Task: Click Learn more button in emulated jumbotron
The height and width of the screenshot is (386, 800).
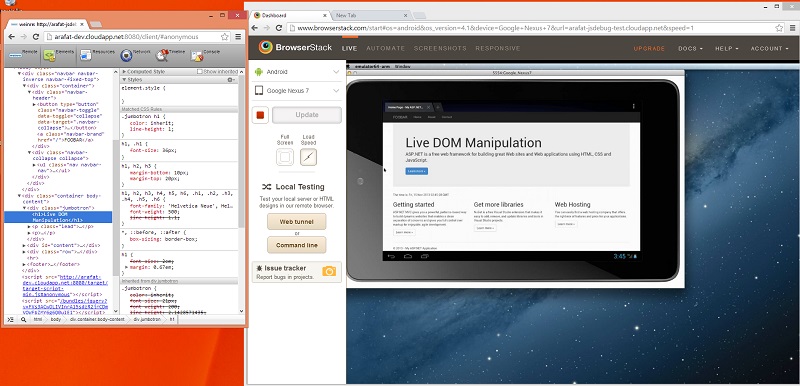Action: [x=417, y=171]
